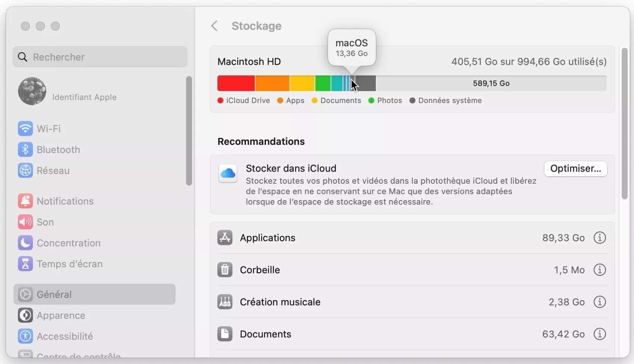Screen dimensions: 634x364
Task: Select the Son sound icon
Action: coord(25,222)
